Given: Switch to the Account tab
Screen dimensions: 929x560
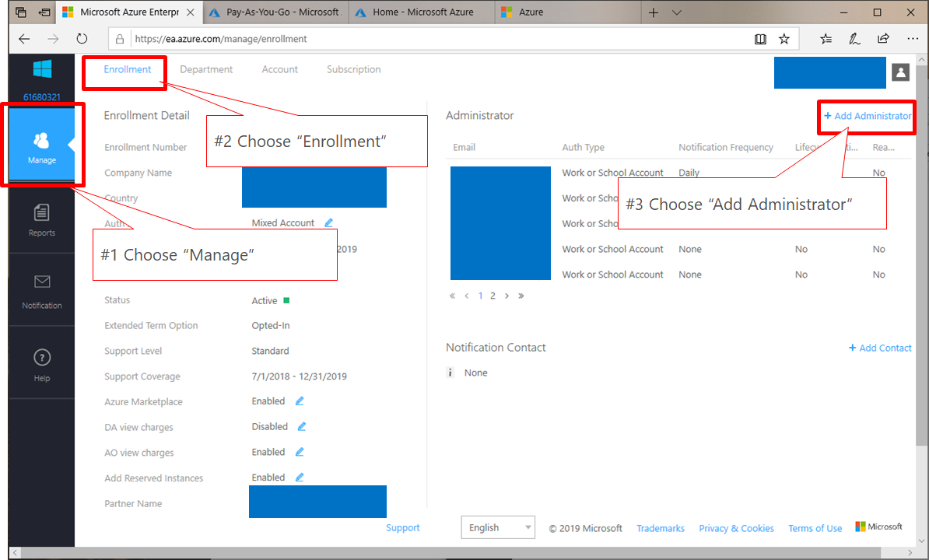Looking at the screenshot, I should [x=279, y=69].
